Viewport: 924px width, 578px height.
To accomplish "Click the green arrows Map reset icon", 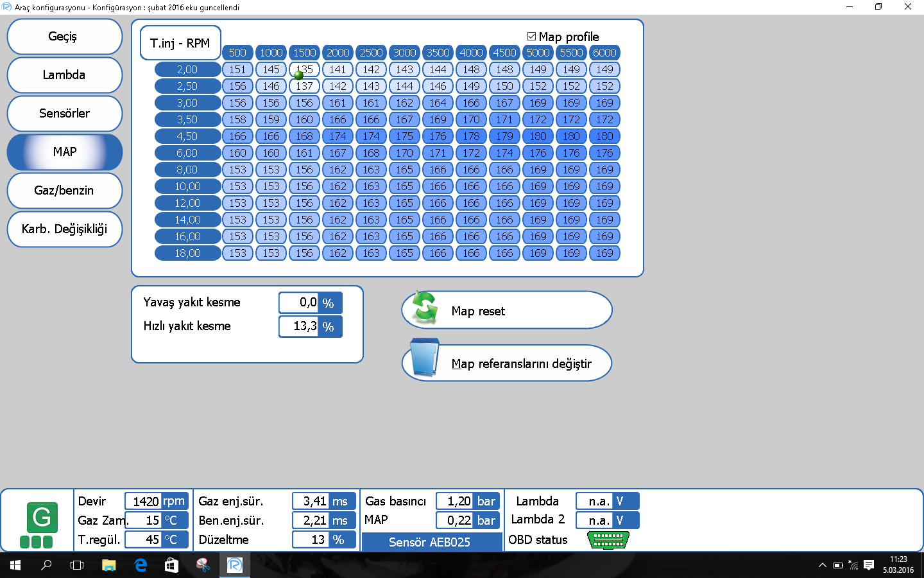I will click(x=425, y=308).
